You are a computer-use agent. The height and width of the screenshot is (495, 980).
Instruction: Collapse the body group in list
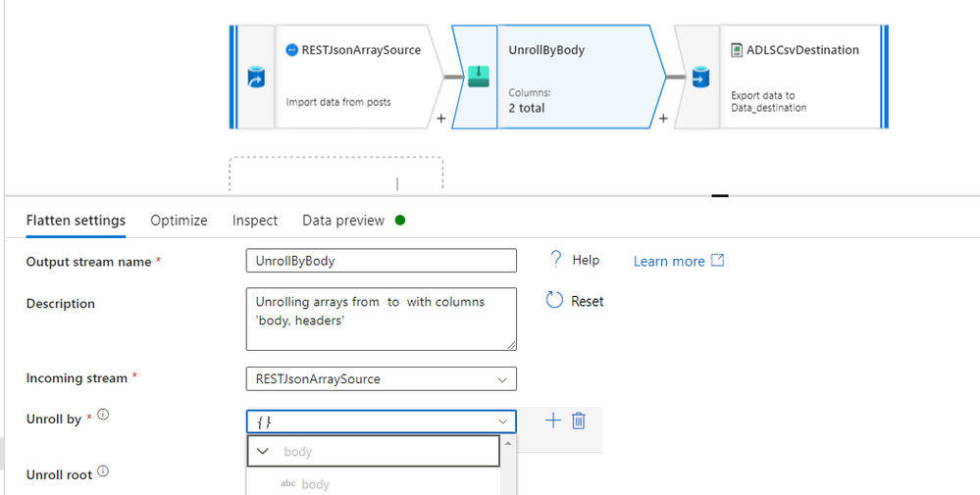click(264, 452)
